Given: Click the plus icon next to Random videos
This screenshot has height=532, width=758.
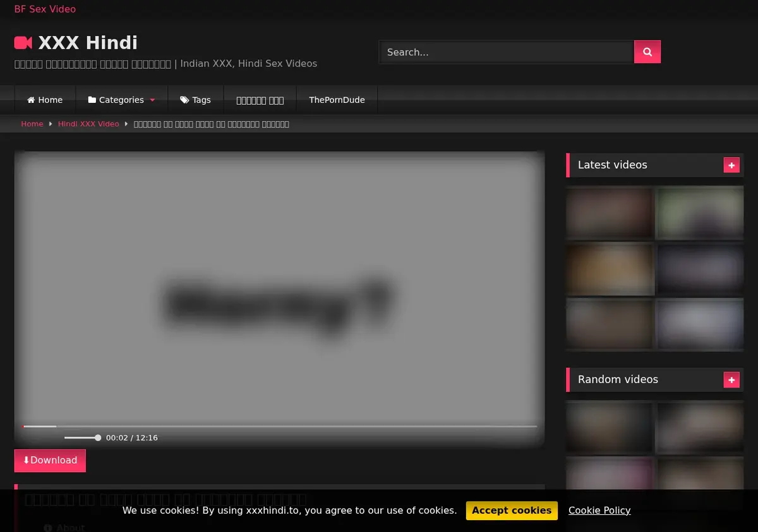Looking at the screenshot, I should [731, 380].
